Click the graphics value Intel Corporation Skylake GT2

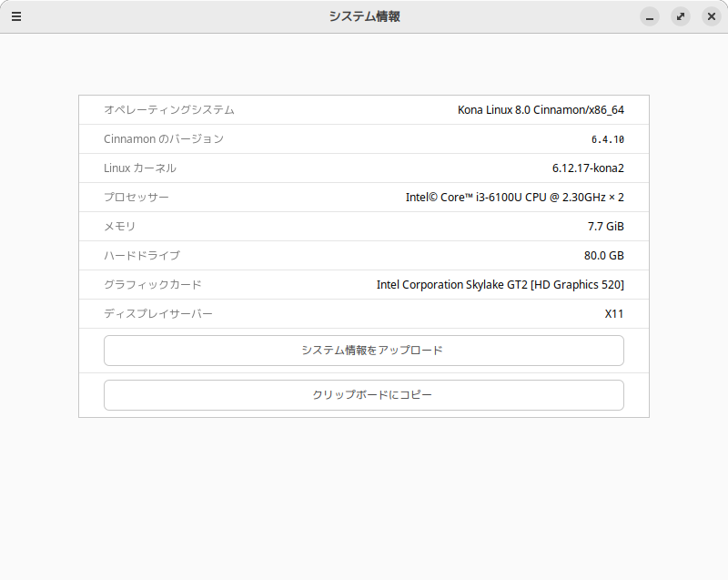click(500, 285)
